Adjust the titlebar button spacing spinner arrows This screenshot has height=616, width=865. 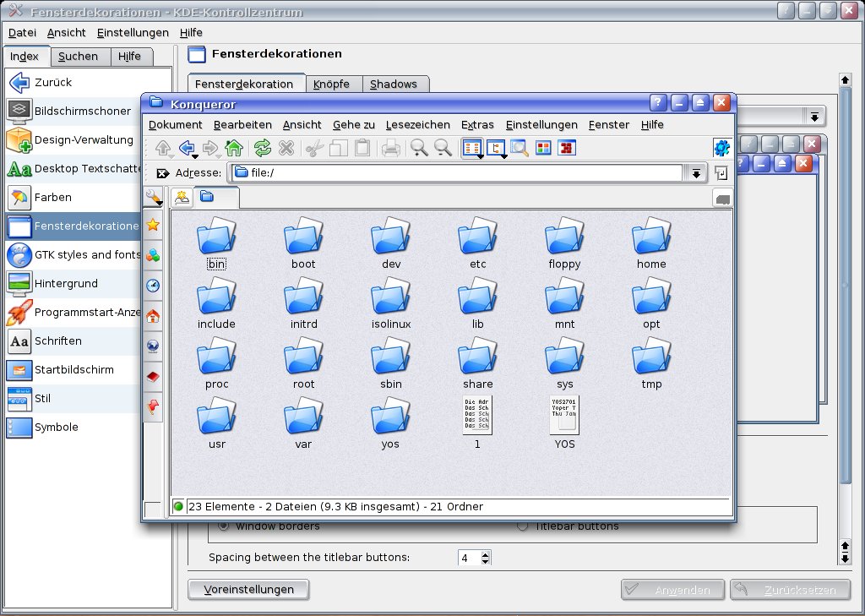[485, 558]
